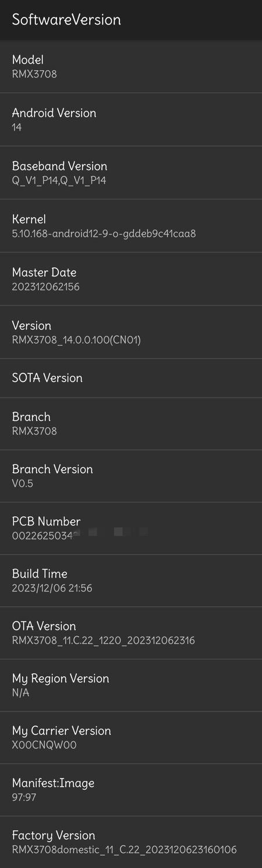The width and height of the screenshot is (262, 868).
Task: Tap the kernel string 5.10.168-android12
Action: pos(104,234)
